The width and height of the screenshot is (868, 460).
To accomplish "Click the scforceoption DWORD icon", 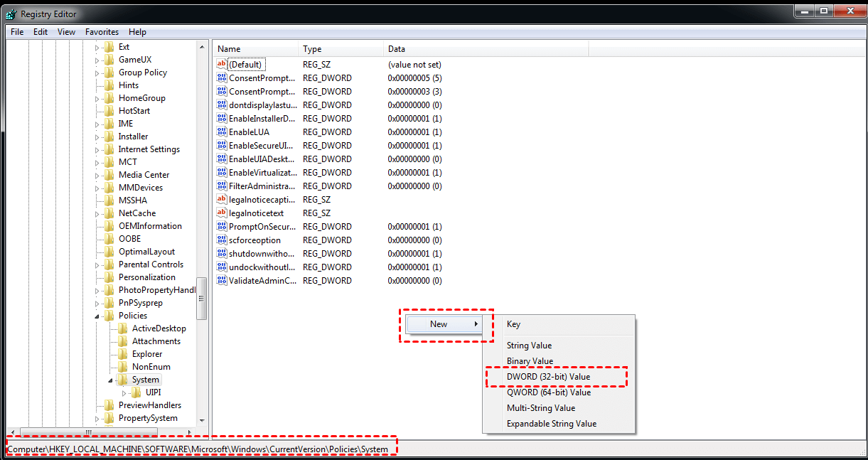I will (221, 240).
